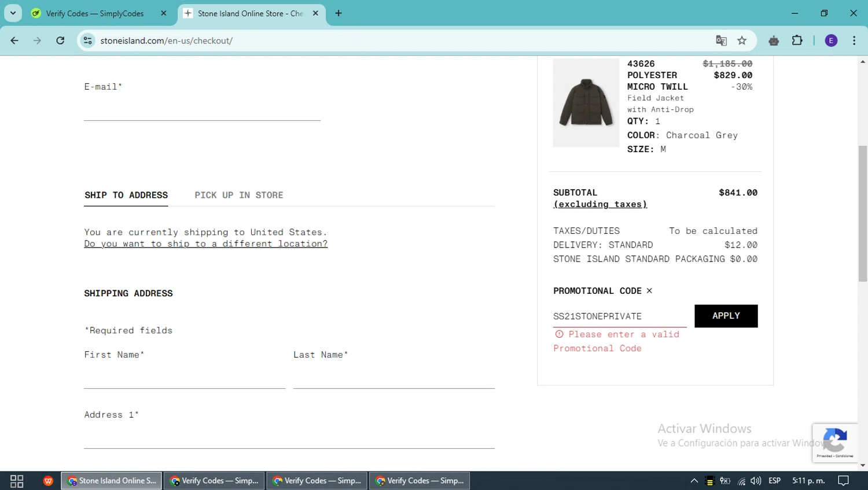Click the discounted price $829.00
Viewport: 868px width, 490px height.
pos(733,75)
